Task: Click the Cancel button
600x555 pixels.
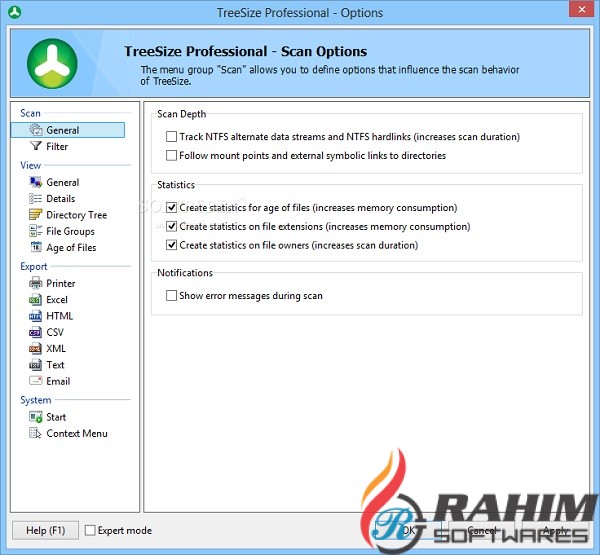Action: (481, 531)
